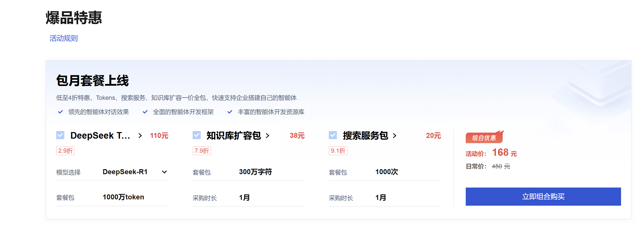Click the 1月 duration under 知识库扩容包
Image resolution: width=644 pixels, height=244 pixels.
[244, 198]
